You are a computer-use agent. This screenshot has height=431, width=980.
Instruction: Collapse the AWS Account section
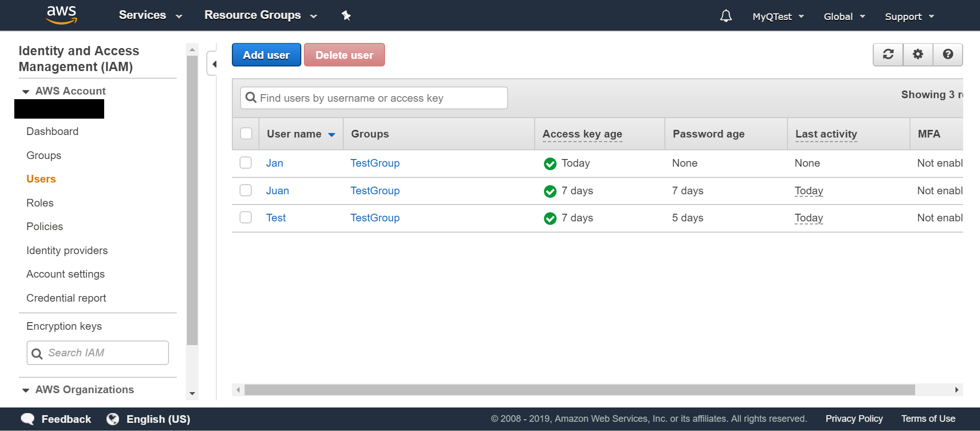point(26,92)
